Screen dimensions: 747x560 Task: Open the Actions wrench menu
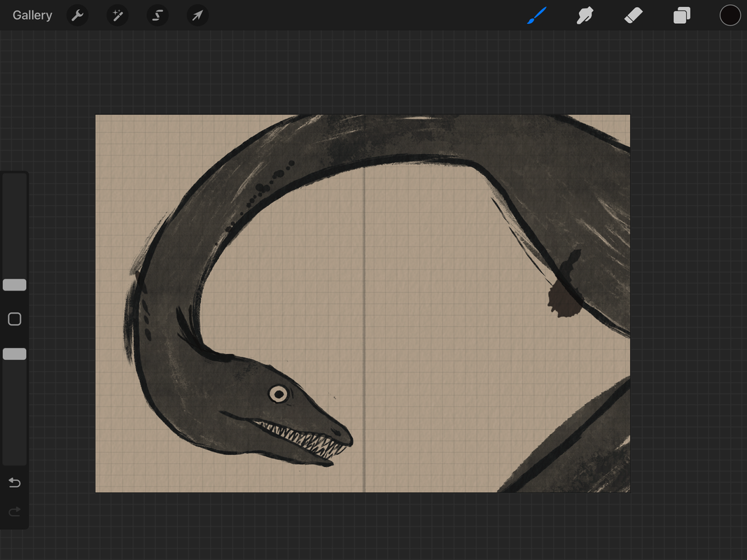[x=77, y=15]
